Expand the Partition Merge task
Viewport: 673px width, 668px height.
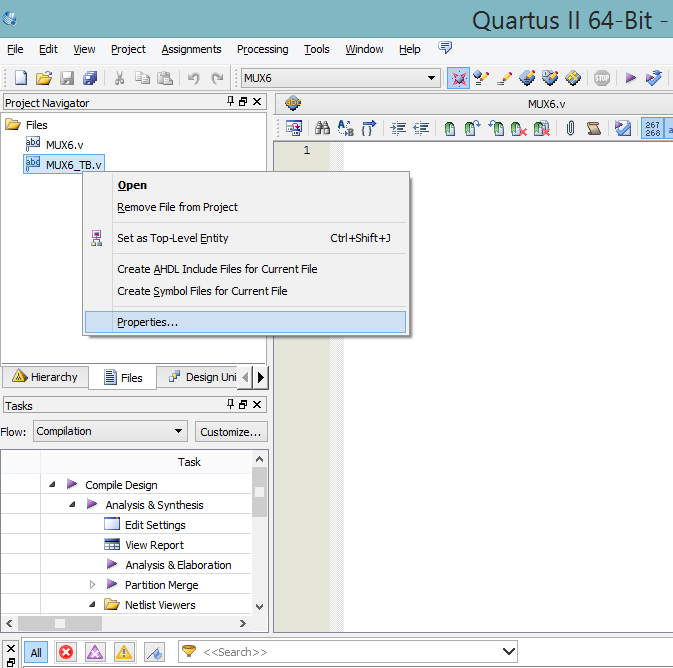[92, 584]
